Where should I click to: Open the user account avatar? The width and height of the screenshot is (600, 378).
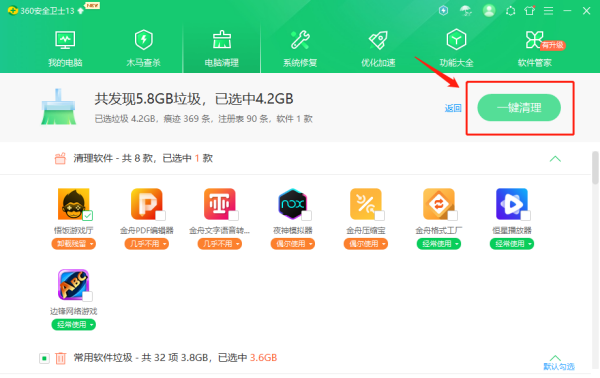(489, 11)
